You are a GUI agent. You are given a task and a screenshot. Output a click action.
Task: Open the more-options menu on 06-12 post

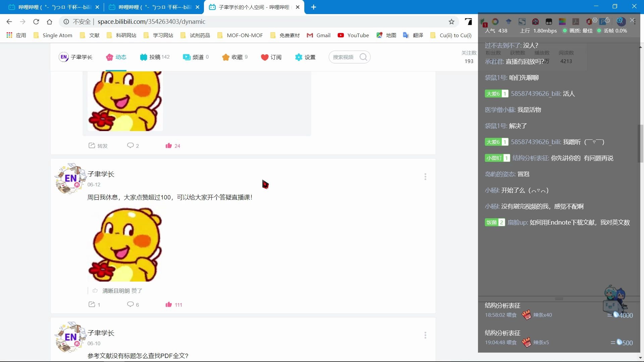point(425,177)
